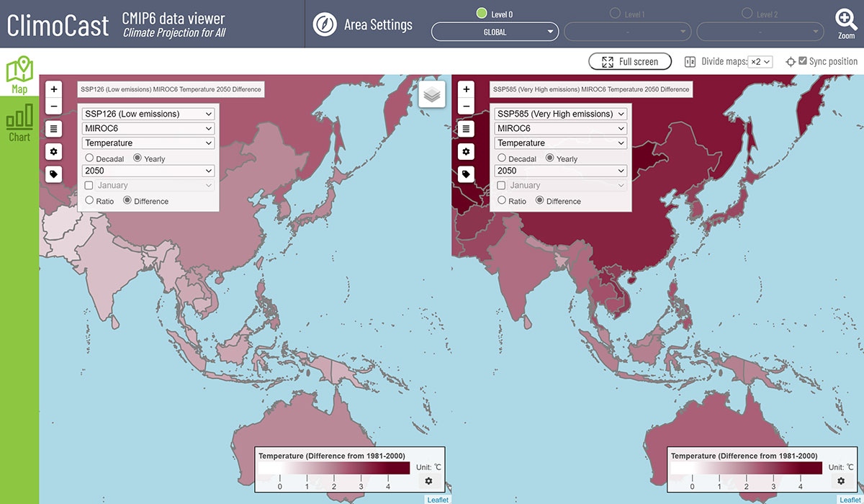Open the layers selector on the left map
The width and height of the screenshot is (864, 504).
(x=431, y=94)
